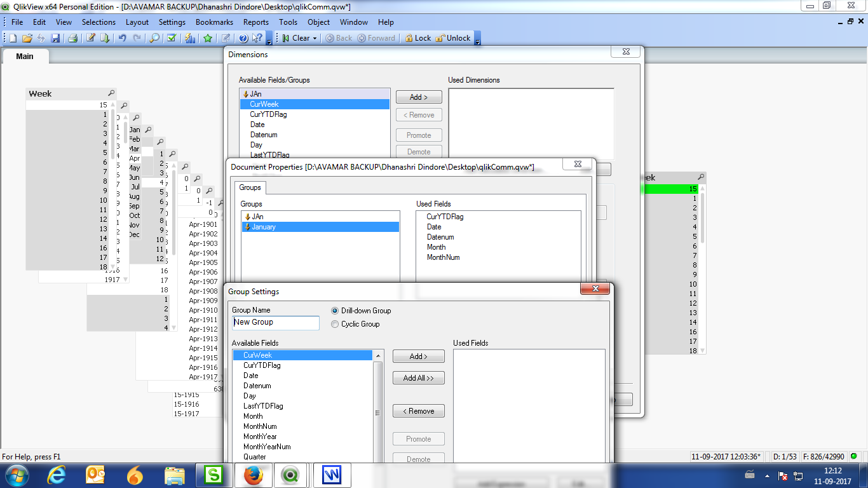Open the Current Selections checkmark icon
The image size is (868, 488).
(172, 38)
